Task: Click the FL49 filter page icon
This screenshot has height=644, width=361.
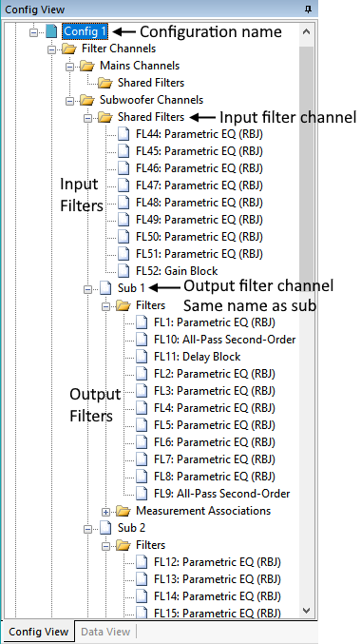Action: click(123, 220)
